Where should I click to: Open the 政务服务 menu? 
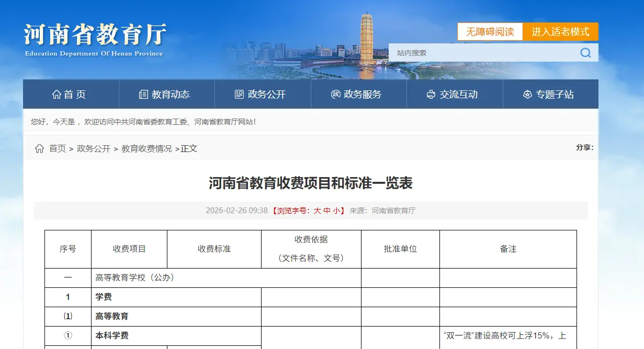[x=363, y=95]
